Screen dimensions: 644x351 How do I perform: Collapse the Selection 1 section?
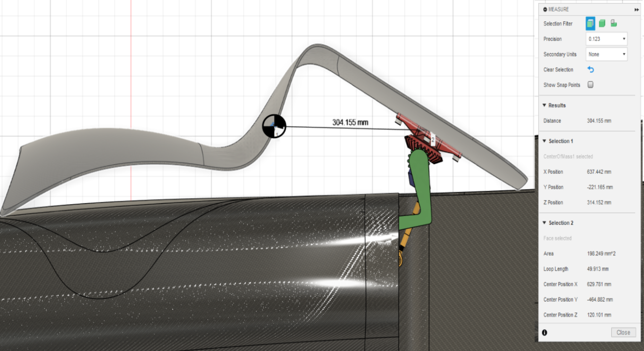(x=544, y=141)
